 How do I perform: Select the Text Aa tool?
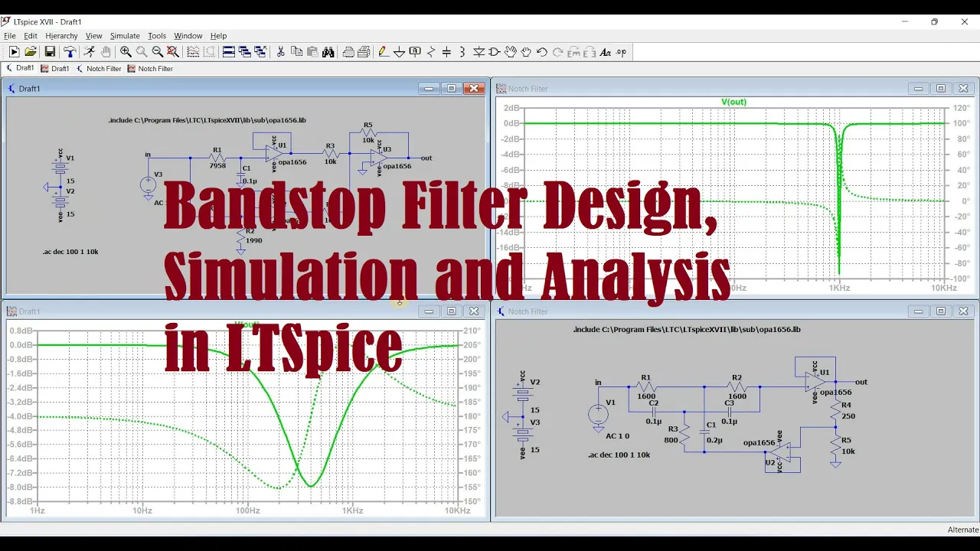(606, 52)
